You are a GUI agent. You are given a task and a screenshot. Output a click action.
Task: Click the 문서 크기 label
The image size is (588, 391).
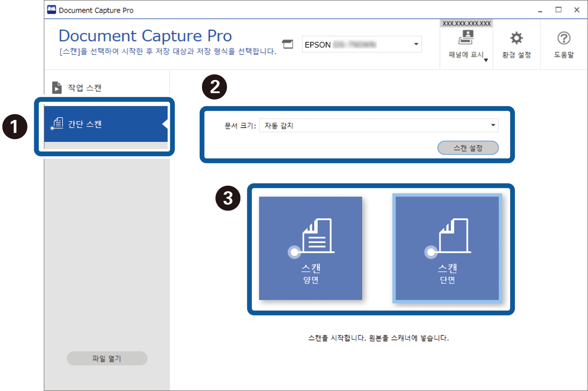240,126
